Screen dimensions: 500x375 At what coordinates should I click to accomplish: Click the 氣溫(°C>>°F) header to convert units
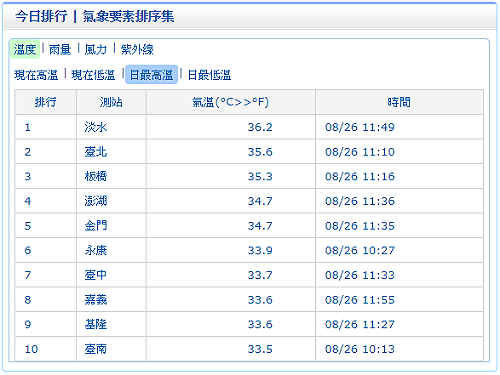tap(231, 102)
